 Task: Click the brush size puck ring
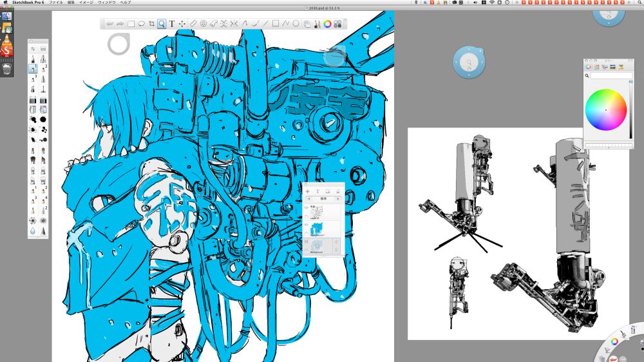pos(118,44)
